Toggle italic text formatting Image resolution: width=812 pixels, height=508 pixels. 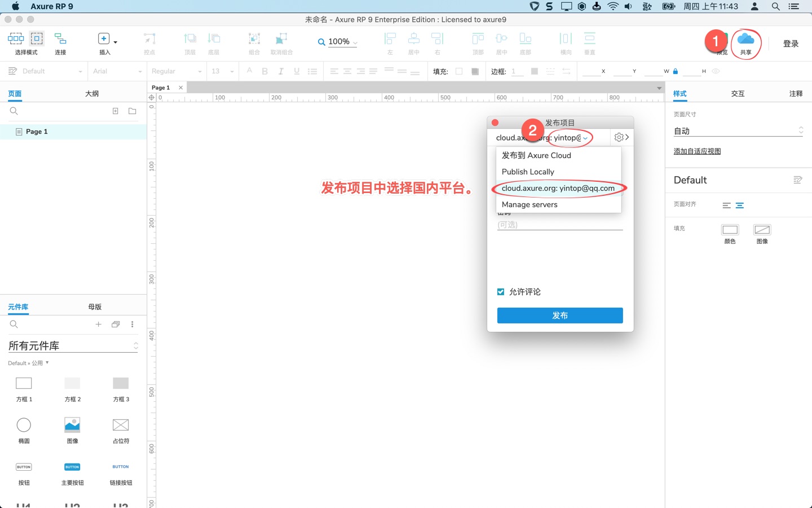tap(281, 71)
